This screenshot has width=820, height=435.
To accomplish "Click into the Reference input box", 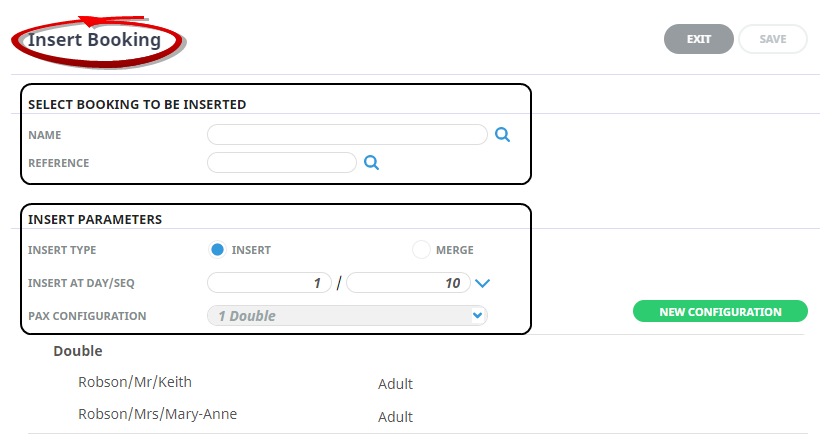I will pyautogui.click(x=281, y=162).
